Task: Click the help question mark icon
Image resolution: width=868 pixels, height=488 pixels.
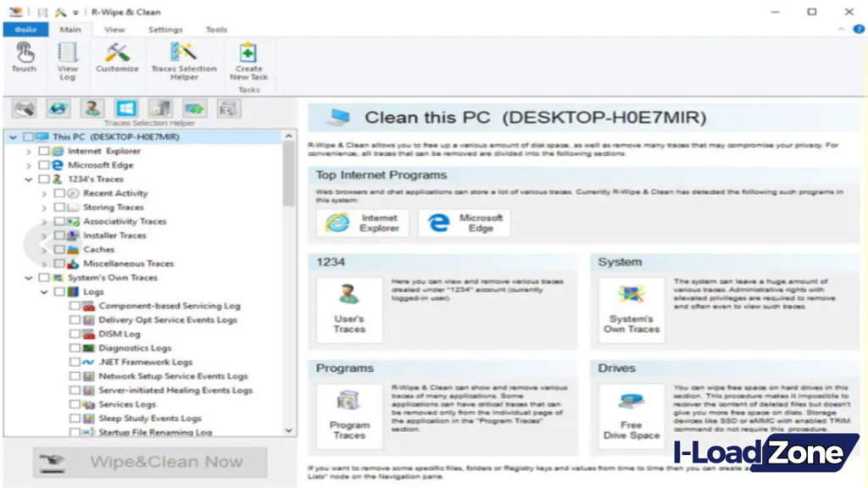Action: (859, 30)
